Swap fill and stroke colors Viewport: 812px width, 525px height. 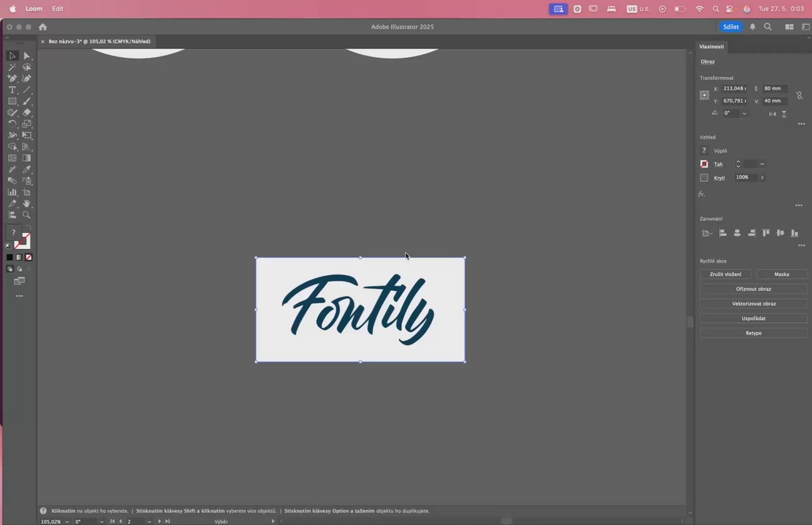[28, 228]
